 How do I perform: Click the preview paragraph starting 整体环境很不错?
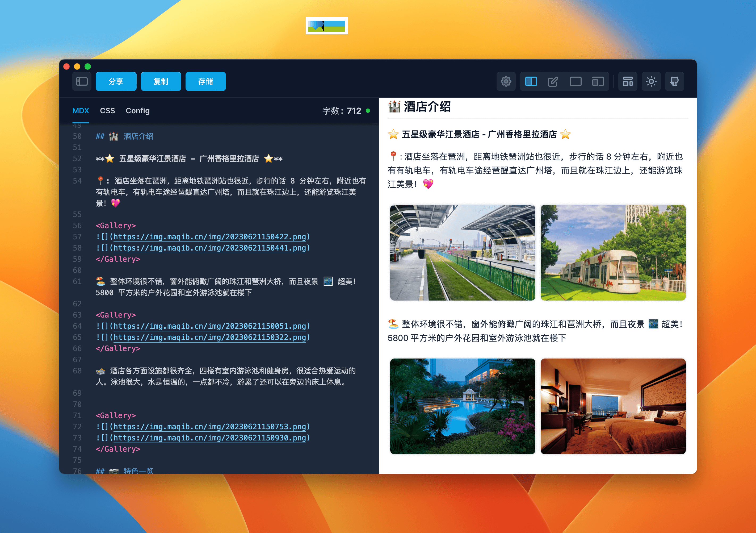pyautogui.click(x=535, y=331)
